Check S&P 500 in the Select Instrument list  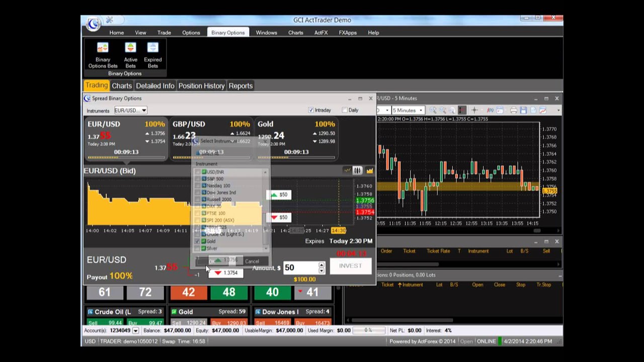coord(197,179)
